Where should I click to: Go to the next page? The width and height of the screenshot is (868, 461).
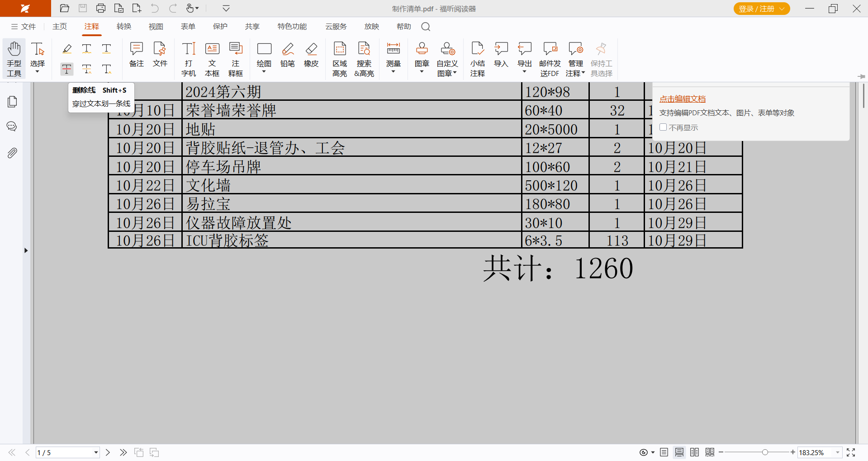(x=108, y=452)
